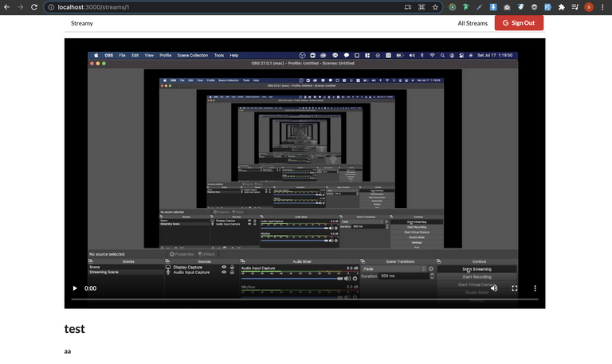Open the media control playlist icon
Screen dimensions: 612x364
(x=575, y=7)
